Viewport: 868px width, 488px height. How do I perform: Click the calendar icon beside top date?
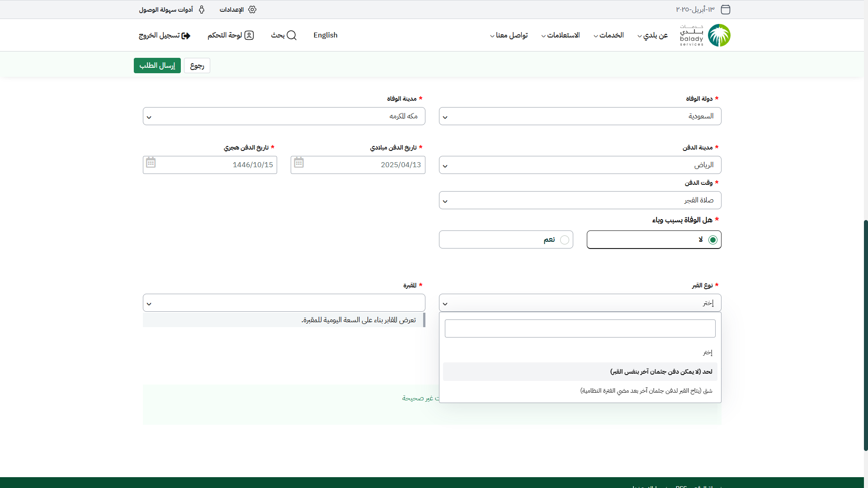pyautogui.click(x=726, y=9)
